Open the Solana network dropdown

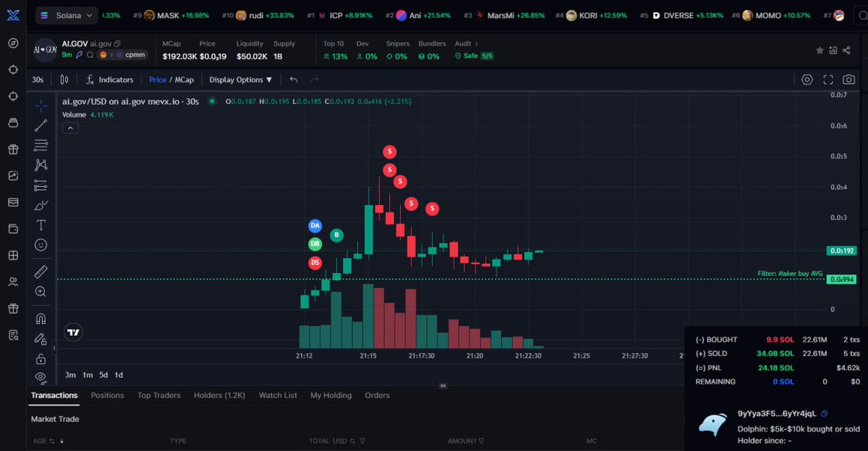(65, 14)
